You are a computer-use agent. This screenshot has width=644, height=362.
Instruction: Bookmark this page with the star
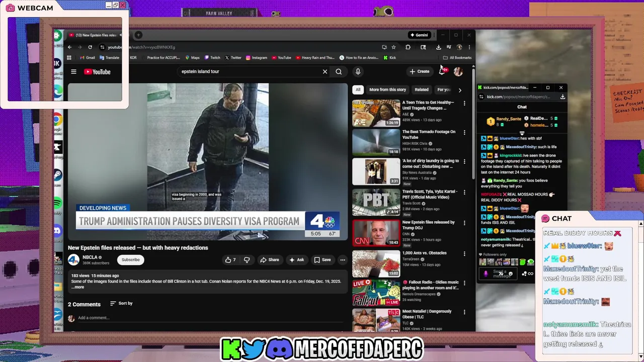click(393, 47)
